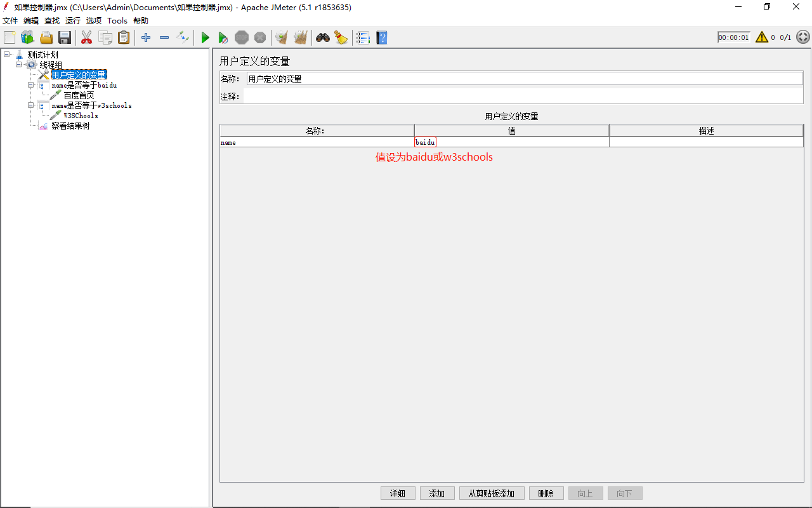The image size is (812, 508).
Task: Click the Shutdown test toolbar icon
Action: coord(260,37)
